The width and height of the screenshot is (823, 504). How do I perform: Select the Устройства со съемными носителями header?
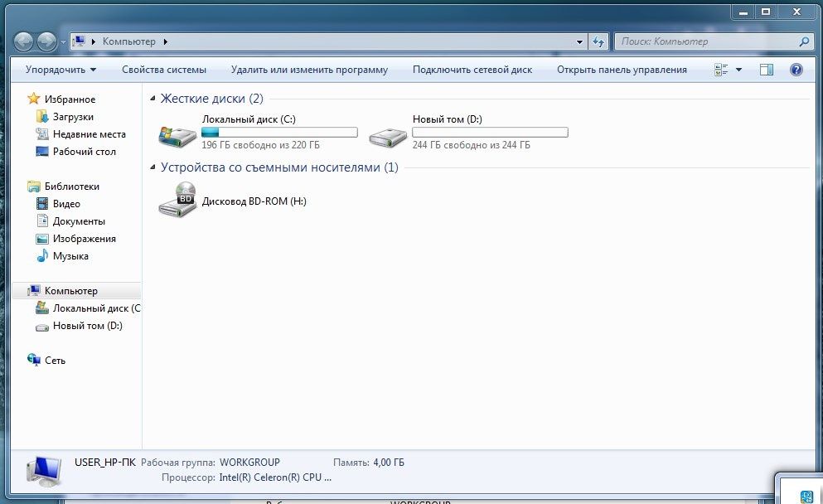click(x=279, y=167)
